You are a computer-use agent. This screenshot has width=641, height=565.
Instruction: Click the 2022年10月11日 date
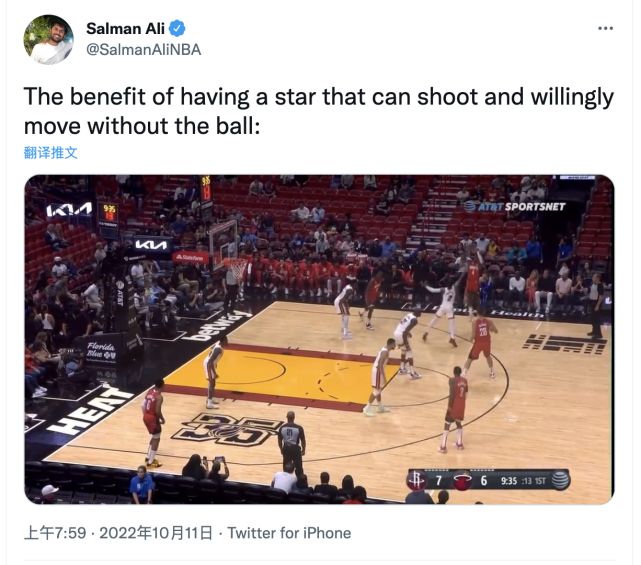[x=156, y=533]
